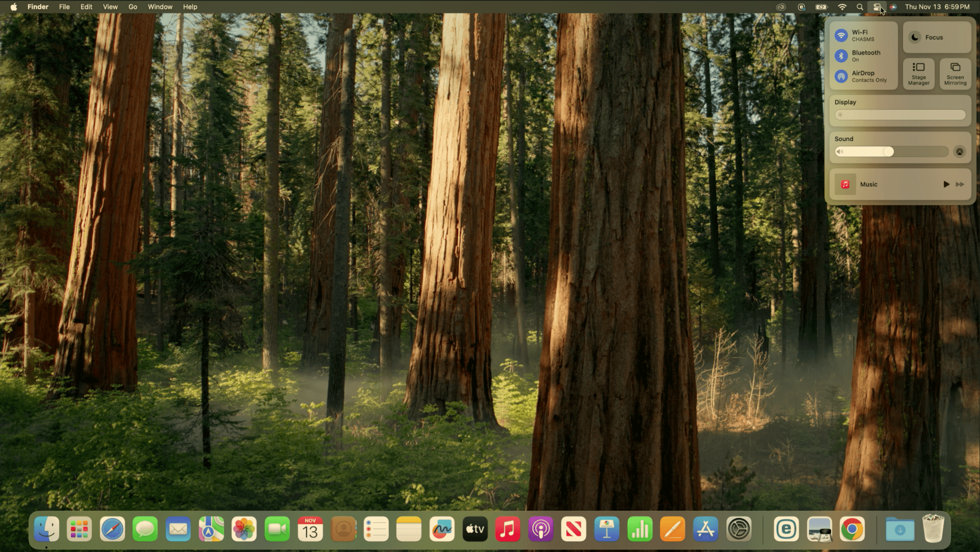Open the Go menu
This screenshot has height=552, width=980.
point(133,7)
